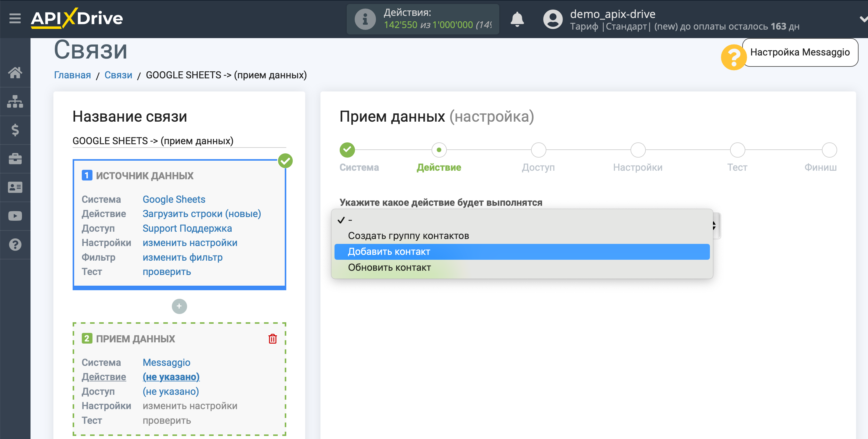Open 'Support Поддержка' access link
Image resolution: width=868 pixels, height=439 pixels.
187,228
